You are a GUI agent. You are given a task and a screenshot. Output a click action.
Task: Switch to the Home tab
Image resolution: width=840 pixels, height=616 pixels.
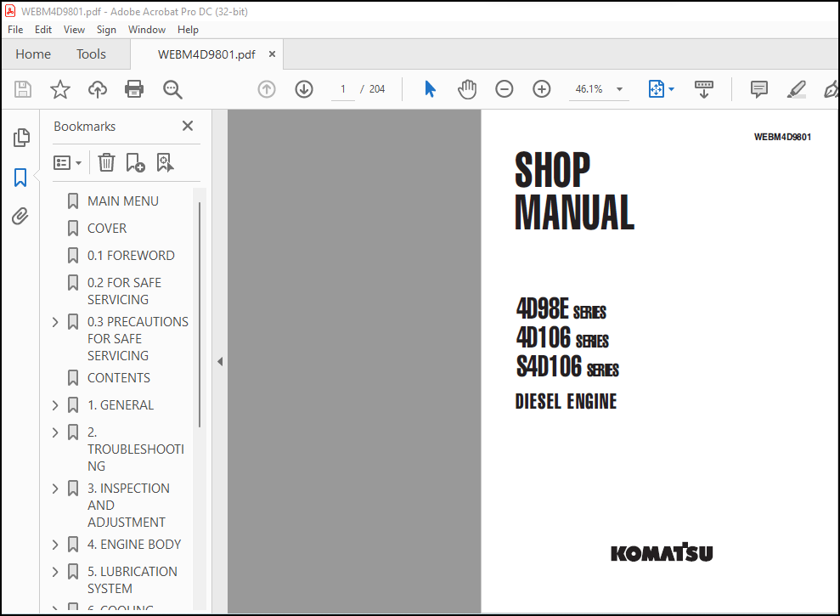pyautogui.click(x=33, y=54)
